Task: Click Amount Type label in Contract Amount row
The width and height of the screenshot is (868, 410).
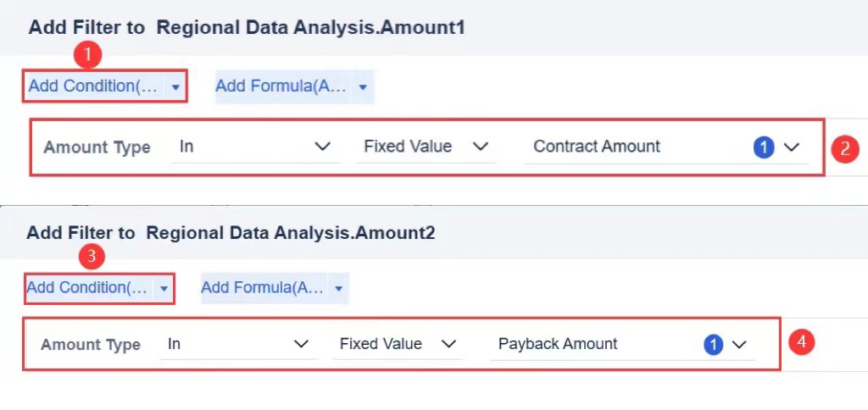Action: tap(97, 147)
